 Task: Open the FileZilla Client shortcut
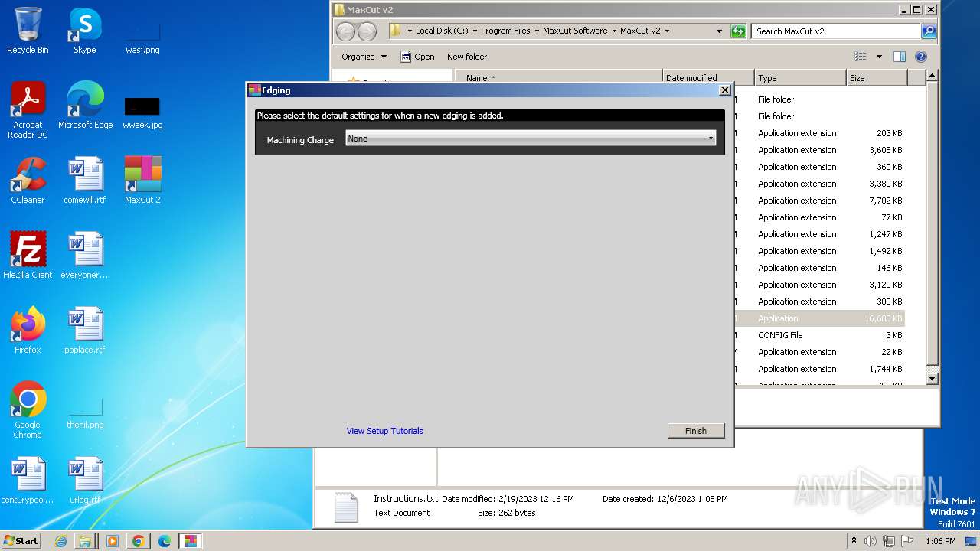pos(28,256)
